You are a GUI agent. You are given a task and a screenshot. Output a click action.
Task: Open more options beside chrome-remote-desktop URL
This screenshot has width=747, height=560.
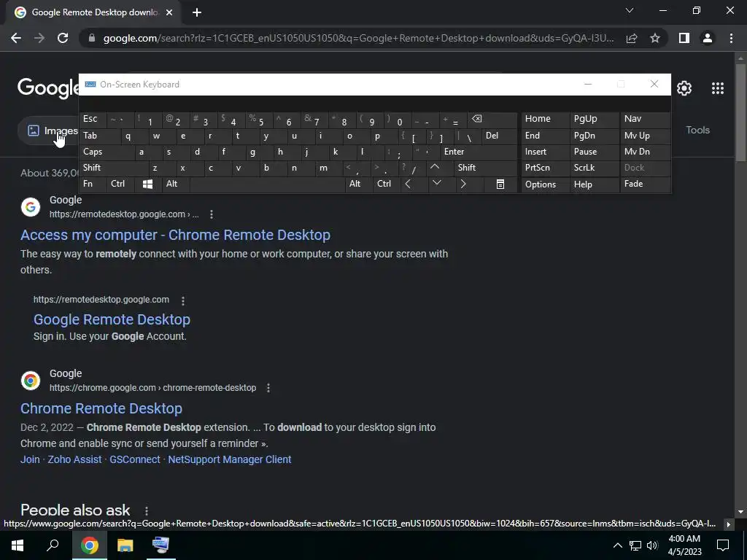click(x=268, y=388)
